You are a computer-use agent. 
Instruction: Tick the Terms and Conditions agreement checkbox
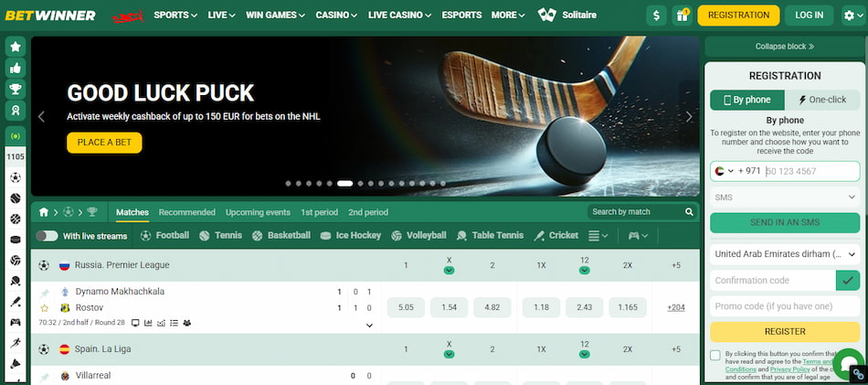715,355
